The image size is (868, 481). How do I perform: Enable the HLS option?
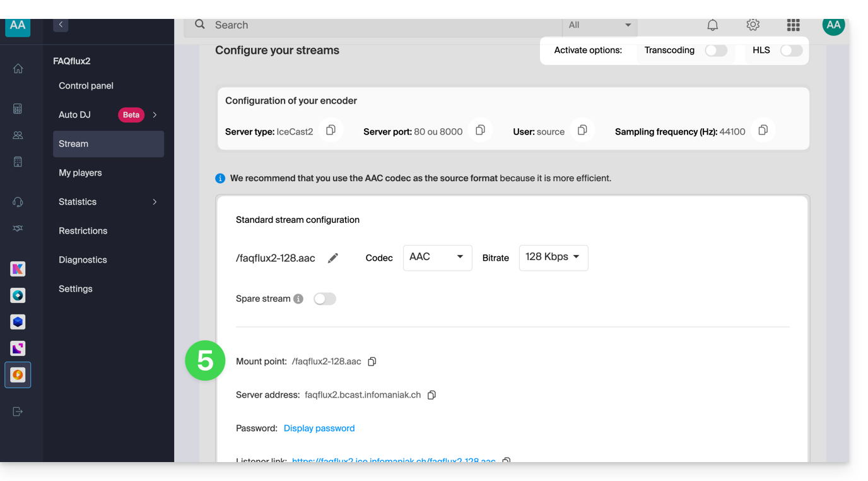791,50
